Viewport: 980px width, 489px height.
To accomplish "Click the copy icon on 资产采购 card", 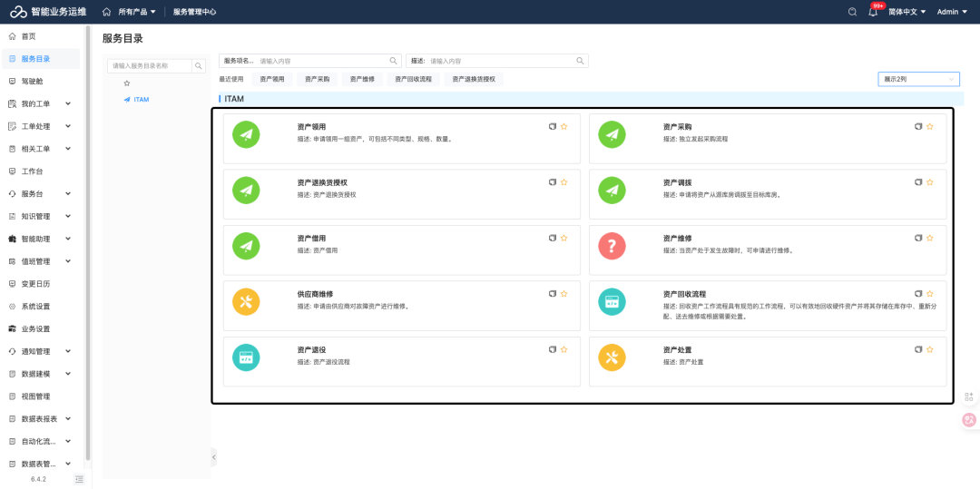I will point(918,126).
